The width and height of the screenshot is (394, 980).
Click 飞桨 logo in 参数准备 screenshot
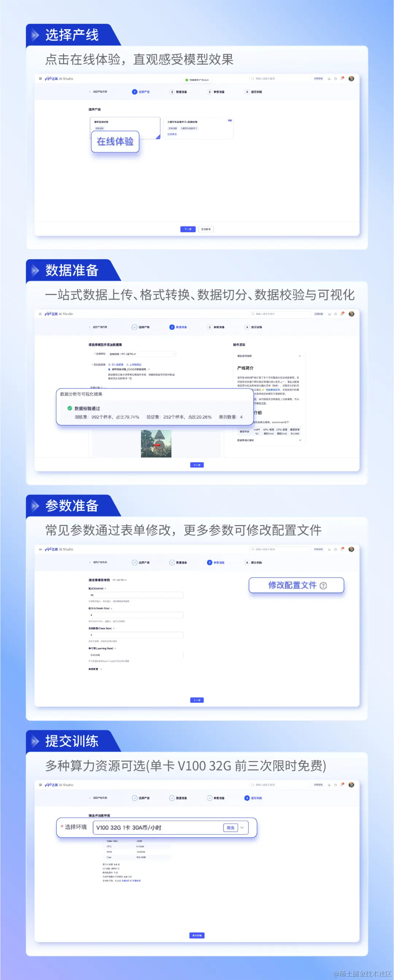(59, 549)
